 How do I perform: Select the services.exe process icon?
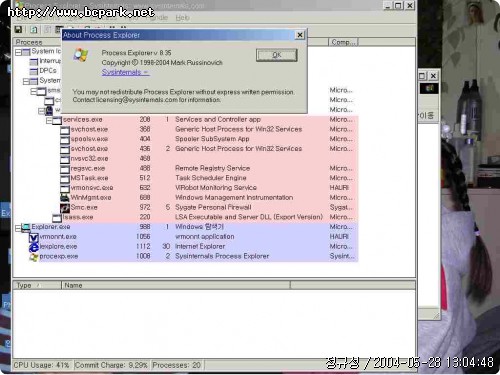tap(57, 120)
